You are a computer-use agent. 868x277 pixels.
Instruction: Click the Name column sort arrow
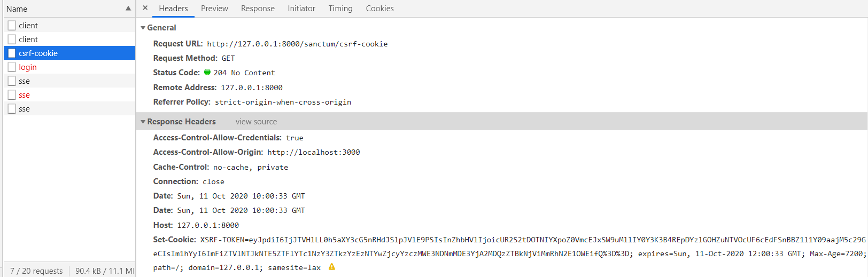[128, 9]
